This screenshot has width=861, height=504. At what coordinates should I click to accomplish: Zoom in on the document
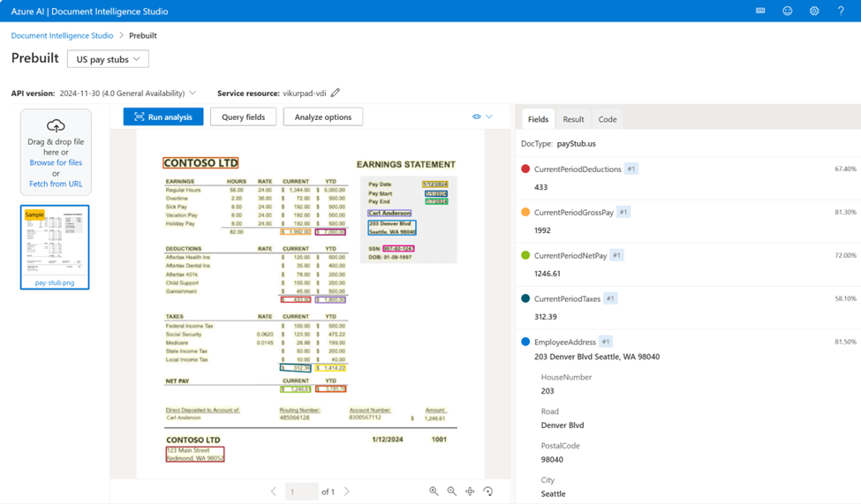pos(434,492)
